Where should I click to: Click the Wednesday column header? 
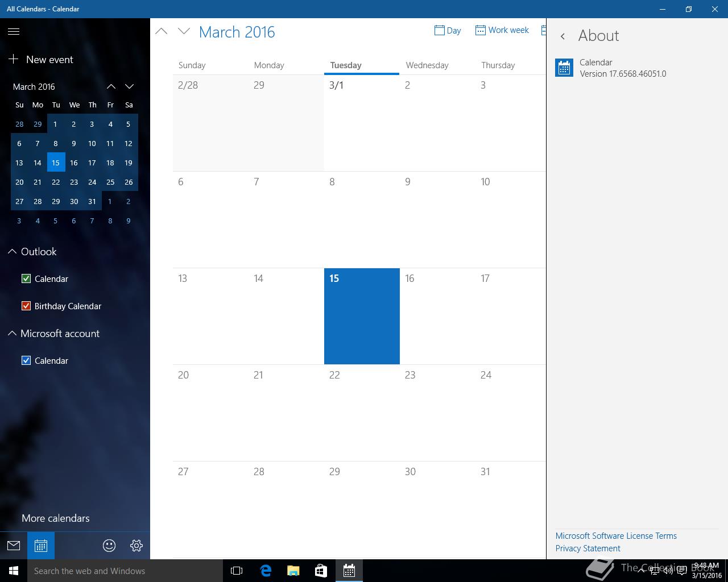click(437, 65)
